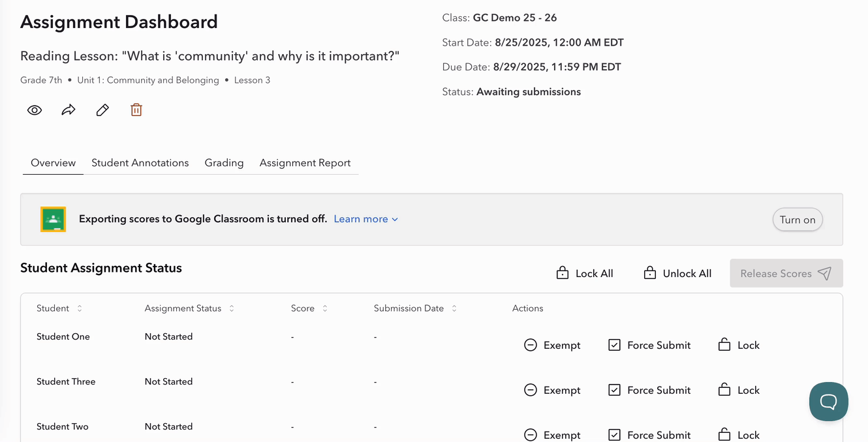Click lock icon for Student Three
Viewport: 868px width, 442px height.
coord(724,390)
